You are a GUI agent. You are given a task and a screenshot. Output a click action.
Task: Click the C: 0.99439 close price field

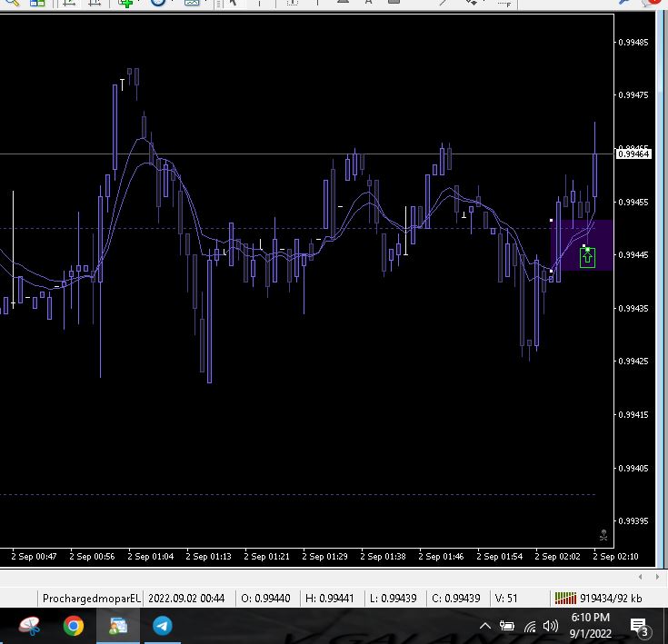coord(456,599)
